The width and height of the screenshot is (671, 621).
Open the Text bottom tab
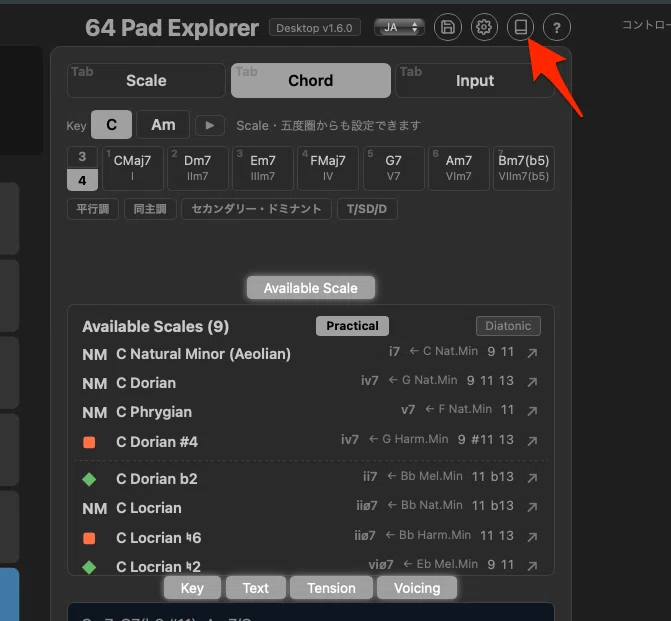point(256,588)
